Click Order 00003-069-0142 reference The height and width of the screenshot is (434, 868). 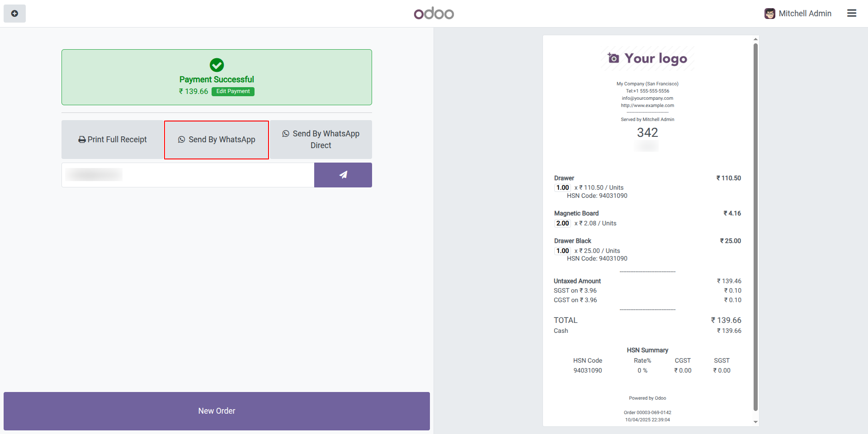click(x=647, y=412)
